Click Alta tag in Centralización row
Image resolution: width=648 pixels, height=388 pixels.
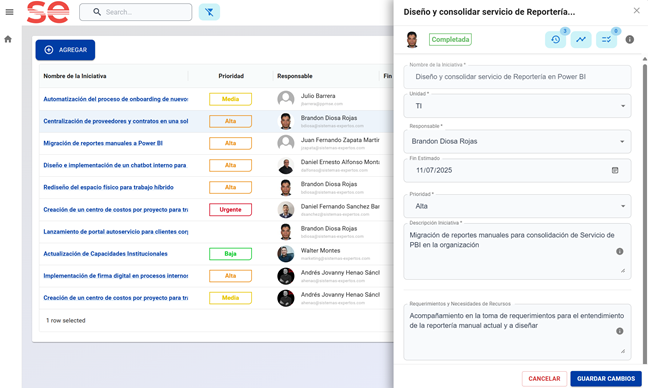[x=230, y=121]
